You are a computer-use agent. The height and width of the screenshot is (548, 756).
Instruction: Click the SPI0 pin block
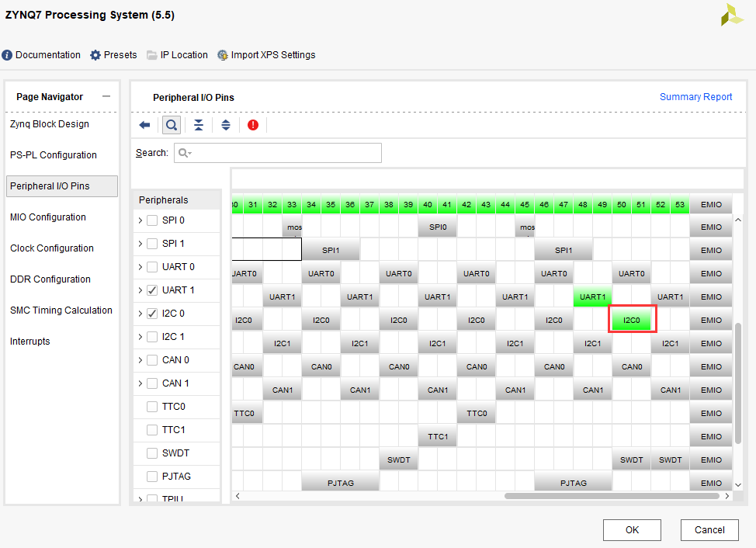click(x=438, y=227)
